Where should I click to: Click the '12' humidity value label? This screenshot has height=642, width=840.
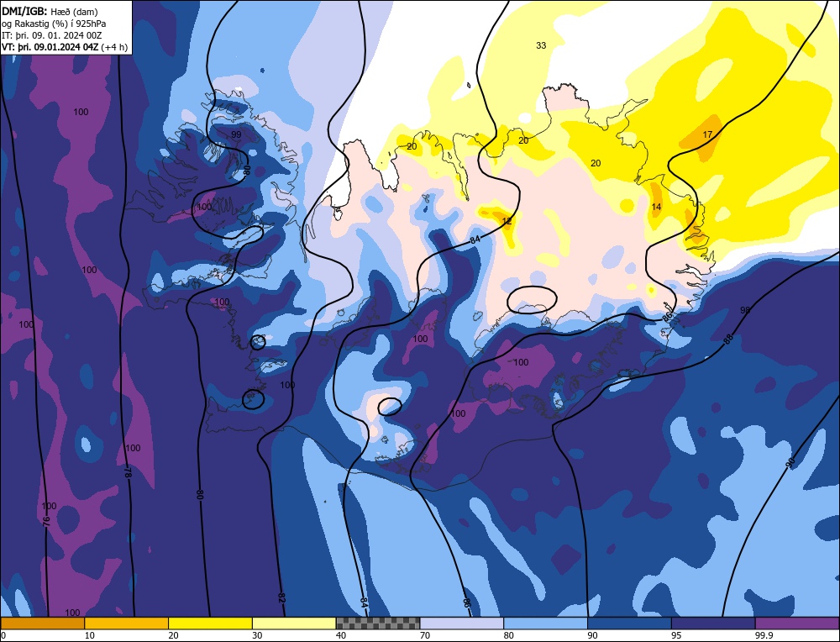(x=507, y=221)
